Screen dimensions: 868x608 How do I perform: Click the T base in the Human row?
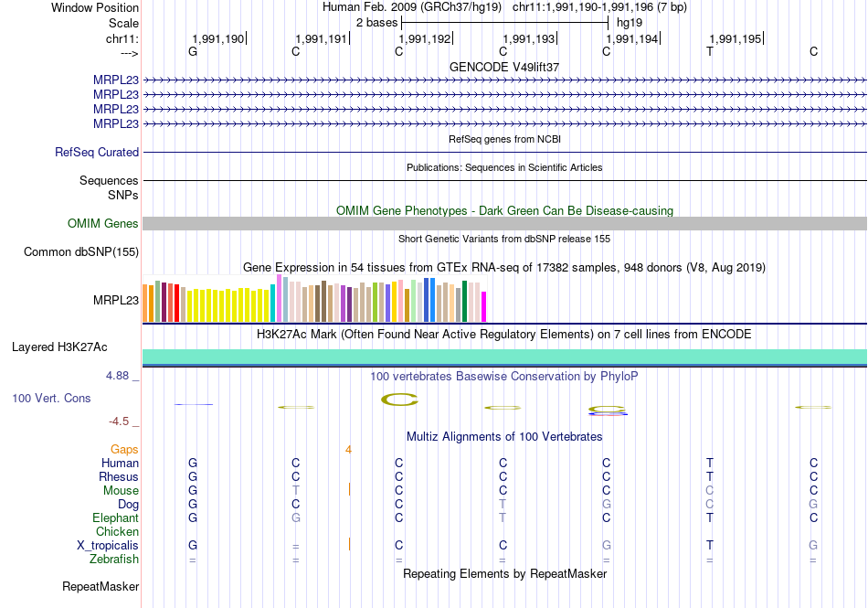pyautogui.click(x=710, y=463)
